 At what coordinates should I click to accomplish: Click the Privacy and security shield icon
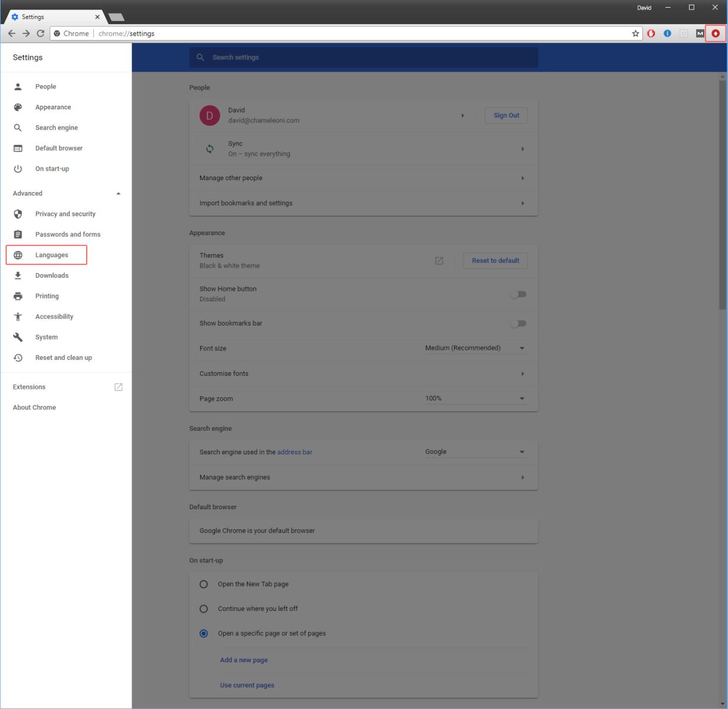click(x=18, y=214)
